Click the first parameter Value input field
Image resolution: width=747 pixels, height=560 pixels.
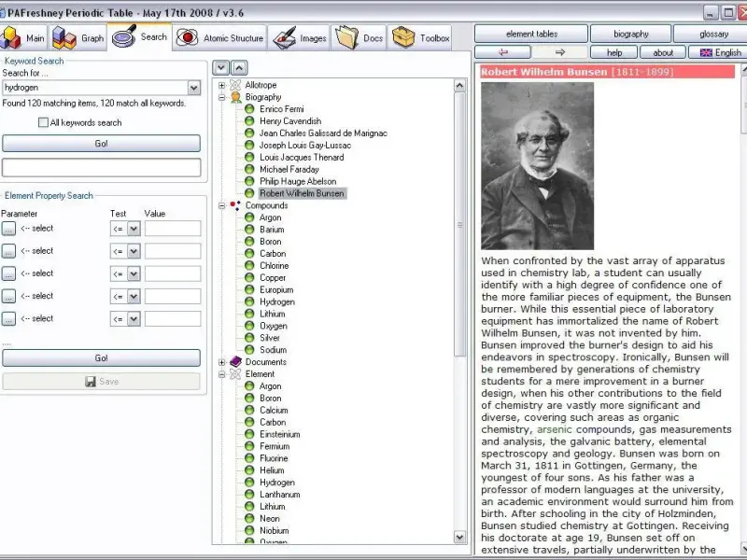tap(173, 229)
